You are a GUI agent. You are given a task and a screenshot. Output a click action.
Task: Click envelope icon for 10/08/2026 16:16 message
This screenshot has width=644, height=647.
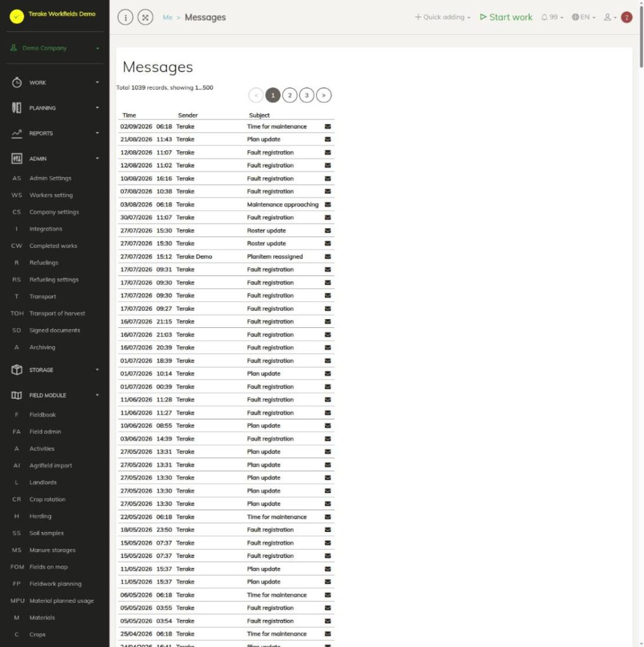tap(328, 178)
